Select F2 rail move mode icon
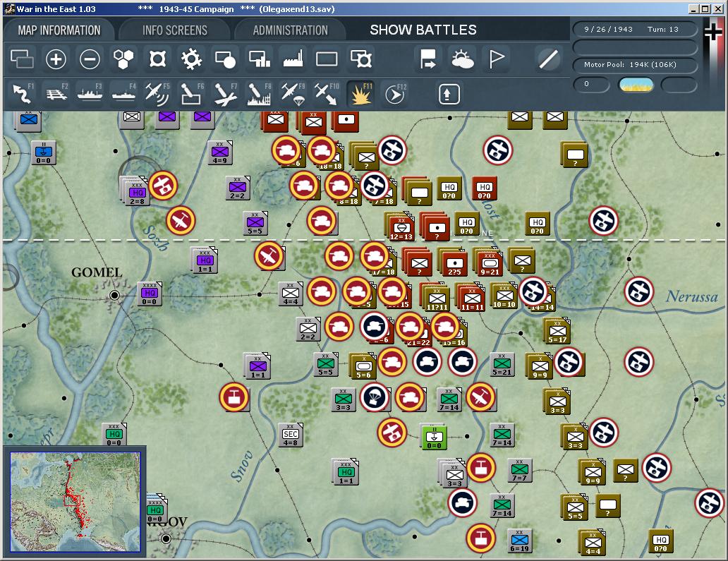 tap(56, 93)
